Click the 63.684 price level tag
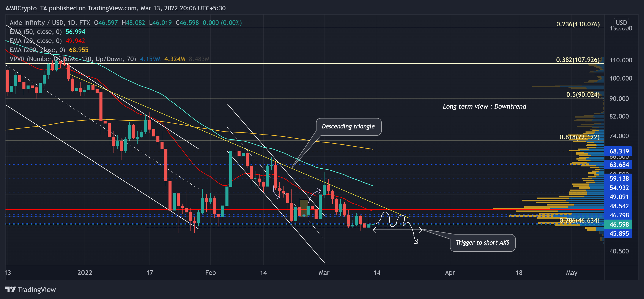 (618, 165)
